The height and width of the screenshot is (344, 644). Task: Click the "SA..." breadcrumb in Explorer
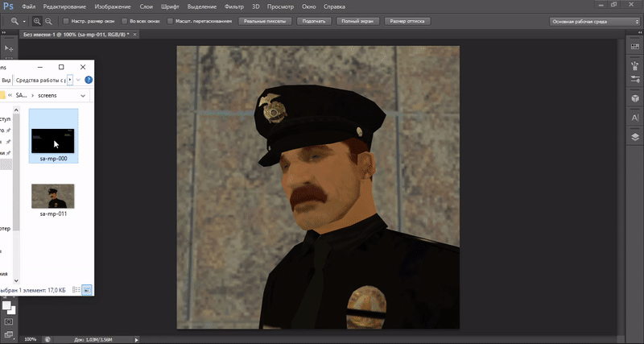tap(22, 95)
